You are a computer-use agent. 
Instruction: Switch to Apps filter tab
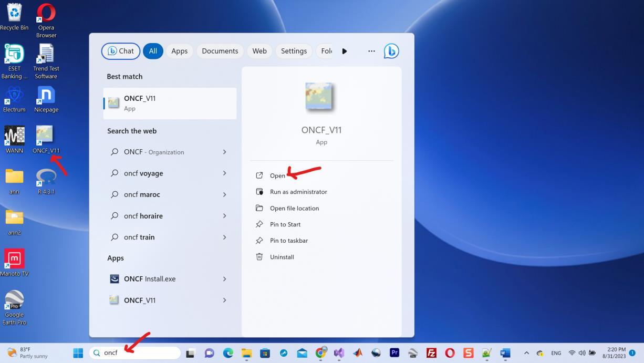(180, 51)
